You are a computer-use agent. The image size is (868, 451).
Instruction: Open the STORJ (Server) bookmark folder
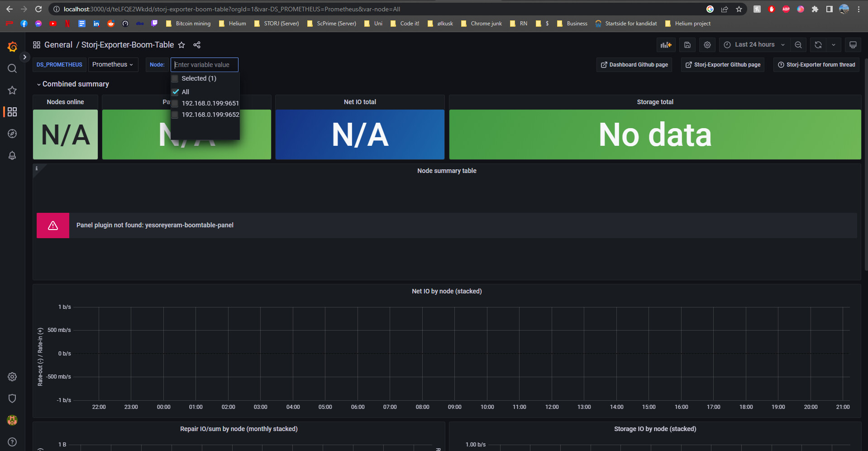[x=277, y=24]
